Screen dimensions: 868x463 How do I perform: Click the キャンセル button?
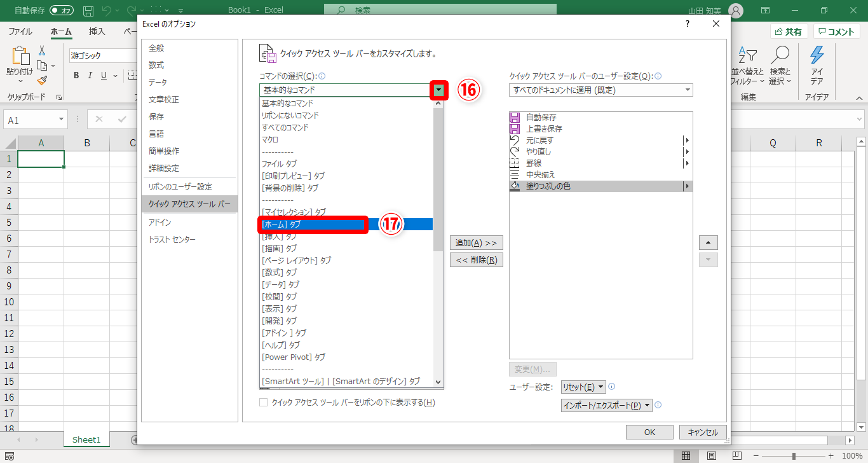703,432
